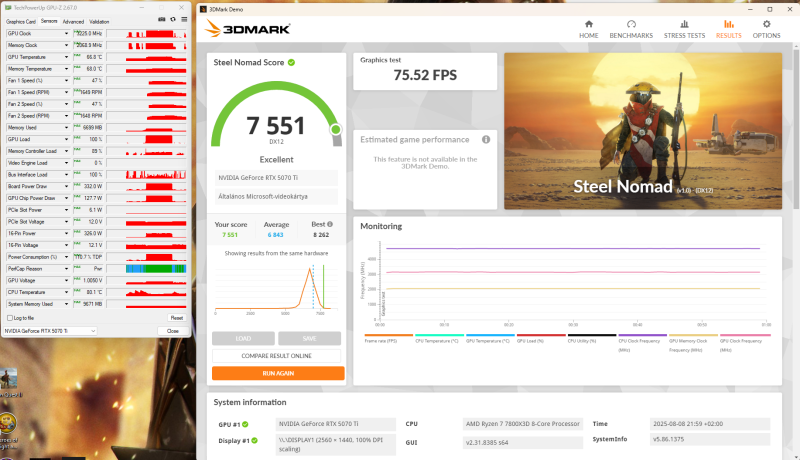Click the info icon next to Best score
The width and height of the screenshot is (800, 460).
pos(330,224)
